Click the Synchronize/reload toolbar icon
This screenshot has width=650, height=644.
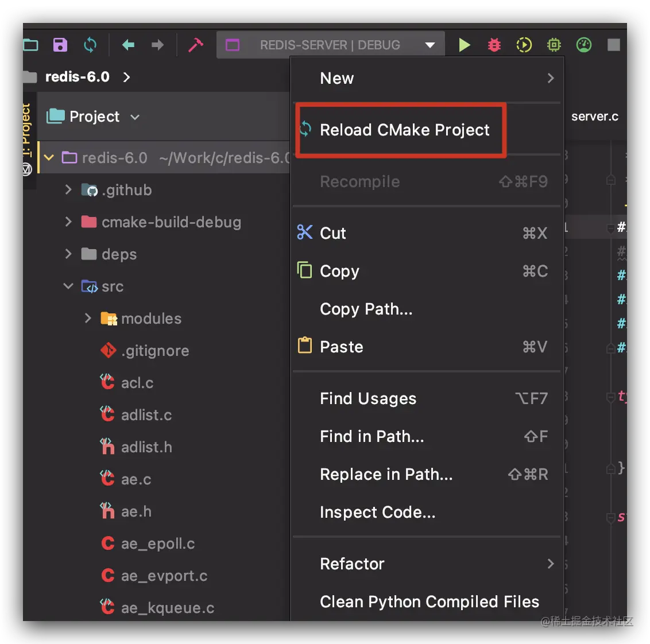coord(90,45)
